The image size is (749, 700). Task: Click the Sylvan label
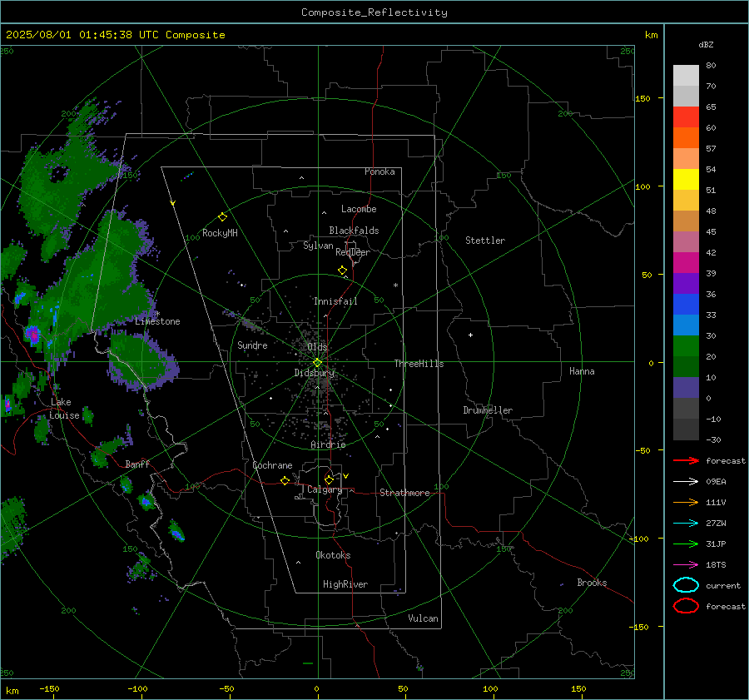pos(318,246)
